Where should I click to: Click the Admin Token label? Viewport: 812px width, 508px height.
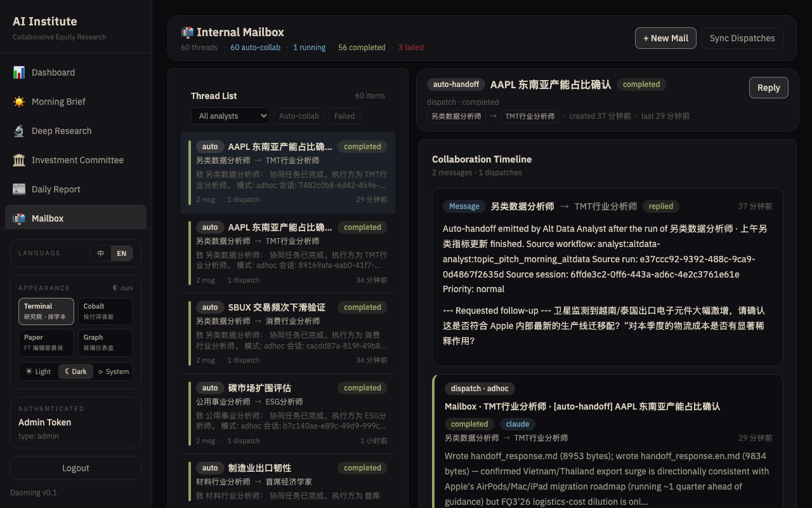click(44, 422)
